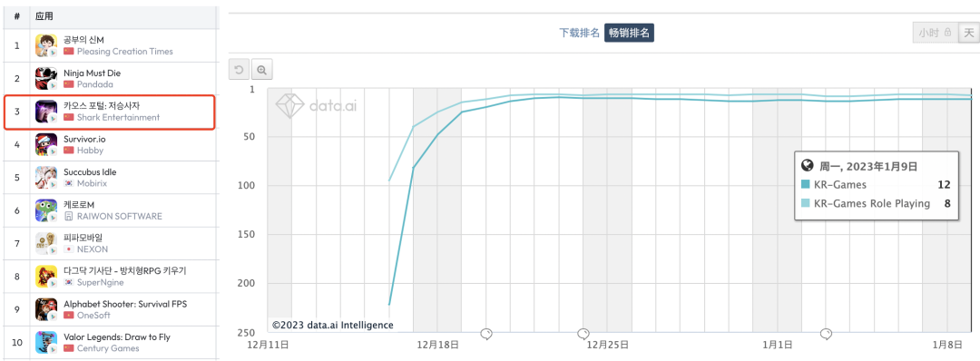The height and width of the screenshot is (361, 980).
Task: Select the 케로로M app row
Action: tap(111, 211)
